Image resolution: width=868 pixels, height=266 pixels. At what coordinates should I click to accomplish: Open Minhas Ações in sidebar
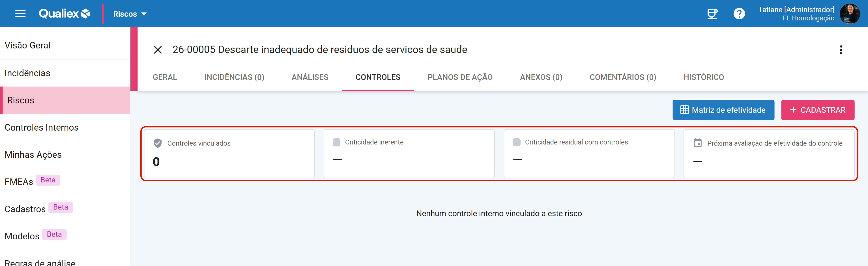point(65,155)
